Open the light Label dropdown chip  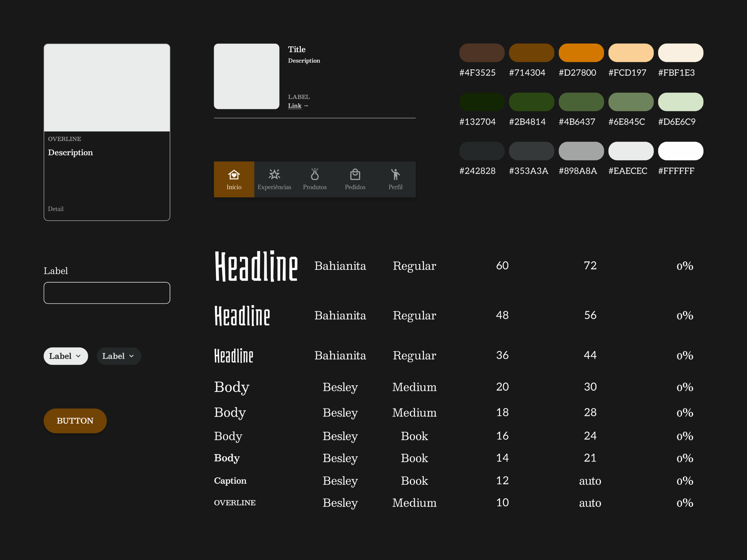point(66,356)
